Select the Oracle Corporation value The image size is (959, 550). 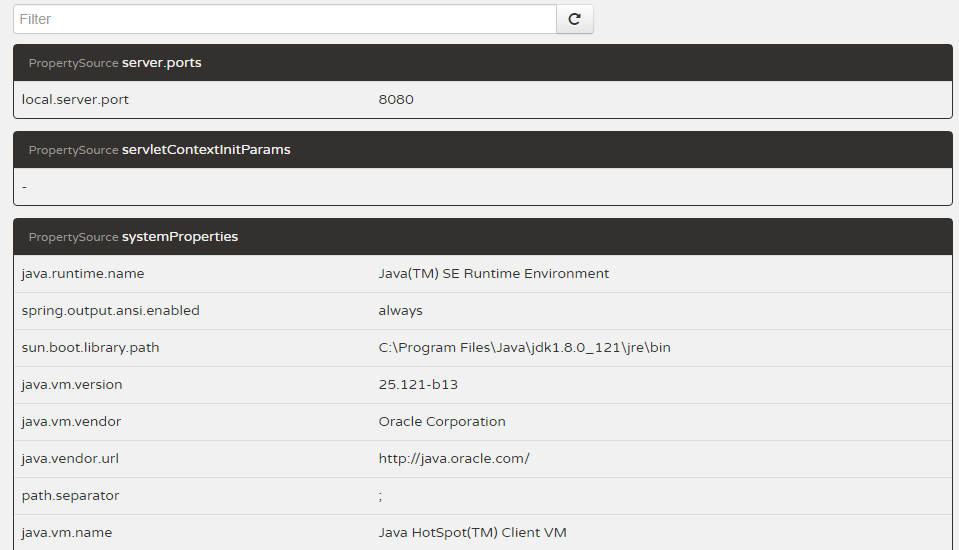coord(442,422)
